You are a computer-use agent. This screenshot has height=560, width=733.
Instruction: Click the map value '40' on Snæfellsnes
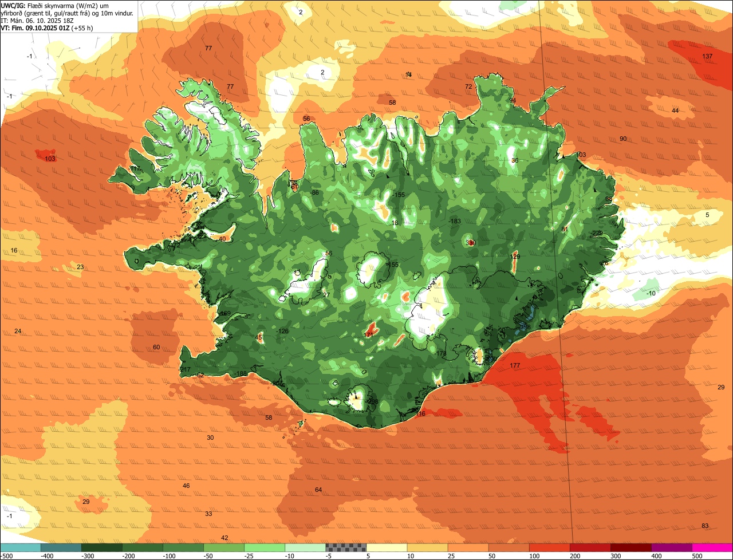223,239
